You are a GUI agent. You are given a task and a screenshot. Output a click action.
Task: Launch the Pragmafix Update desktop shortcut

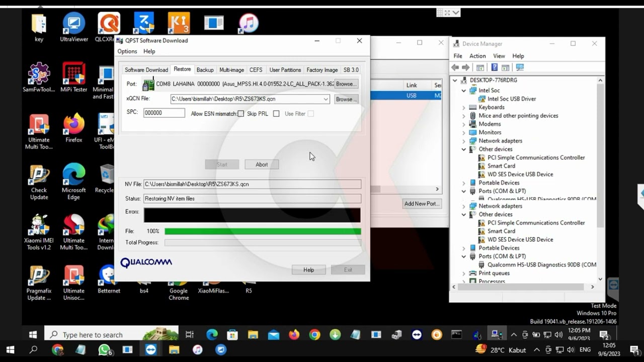pos(39,283)
